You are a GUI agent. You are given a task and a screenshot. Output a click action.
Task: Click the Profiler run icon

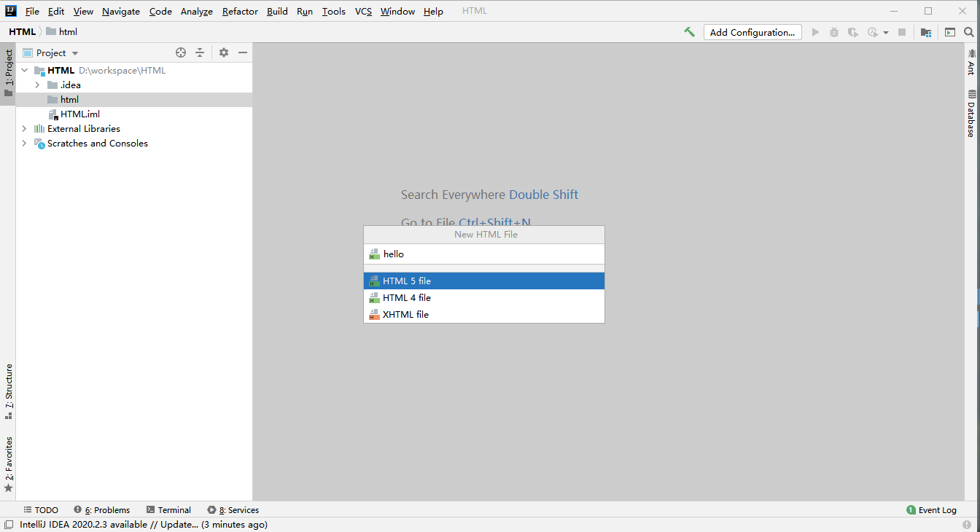click(873, 32)
